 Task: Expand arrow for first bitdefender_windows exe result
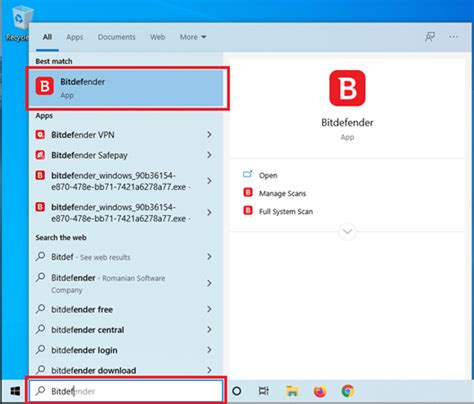click(x=209, y=181)
